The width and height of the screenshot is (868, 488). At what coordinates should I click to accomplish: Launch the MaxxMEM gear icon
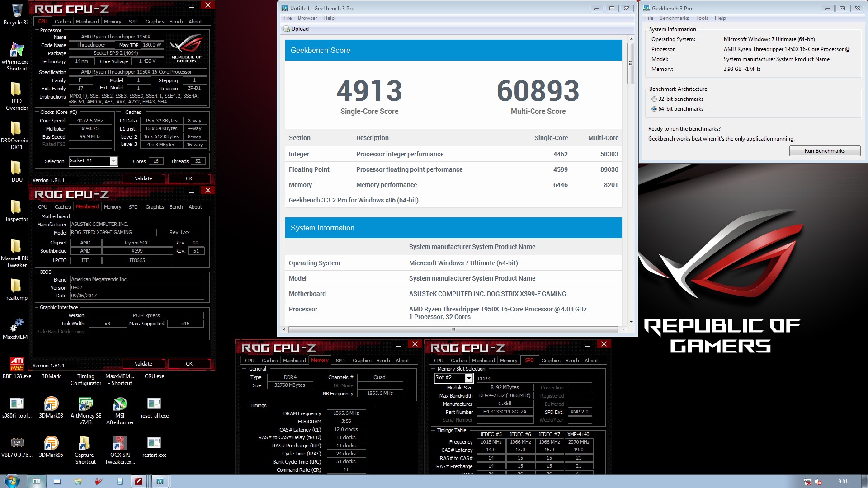(17, 325)
